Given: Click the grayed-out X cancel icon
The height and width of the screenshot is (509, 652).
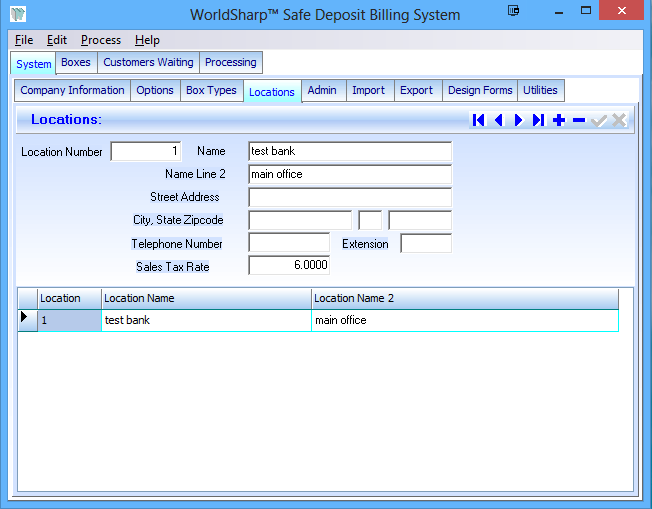Looking at the screenshot, I should coord(619,120).
